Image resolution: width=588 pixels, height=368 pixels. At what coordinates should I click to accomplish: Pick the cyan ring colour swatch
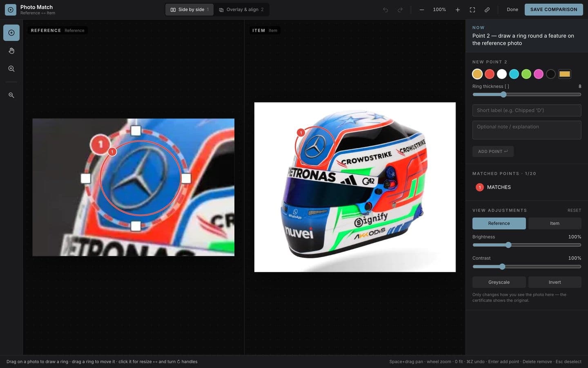coord(514,74)
